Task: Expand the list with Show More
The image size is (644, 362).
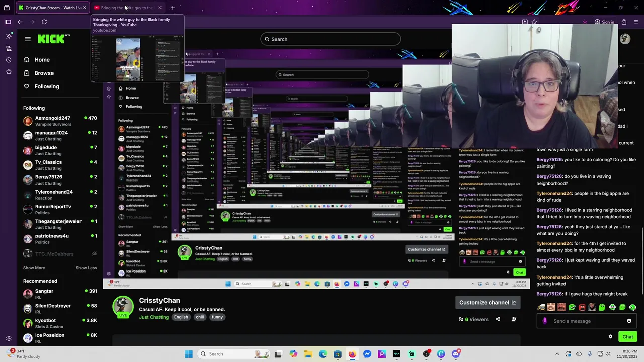Action: (34, 268)
